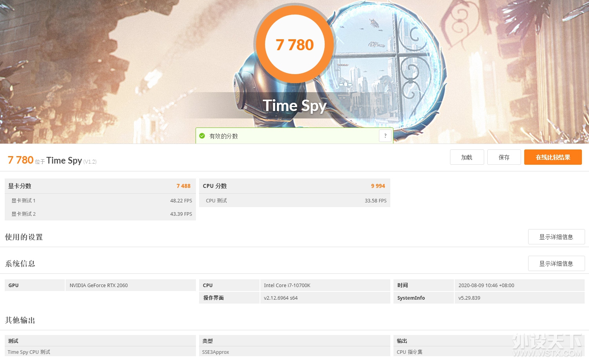Select the 时间 label cell
589x364 pixels.
click(424, 285)
